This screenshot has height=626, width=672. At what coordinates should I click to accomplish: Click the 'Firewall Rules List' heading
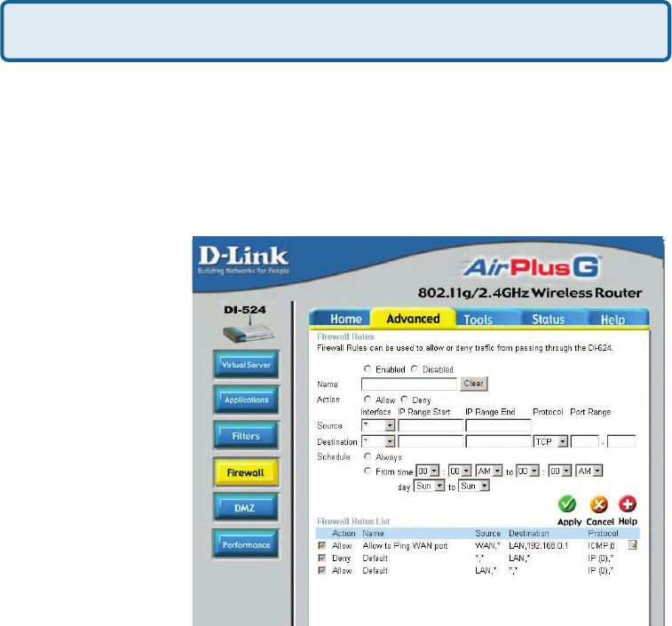click(x=353, y=521)
